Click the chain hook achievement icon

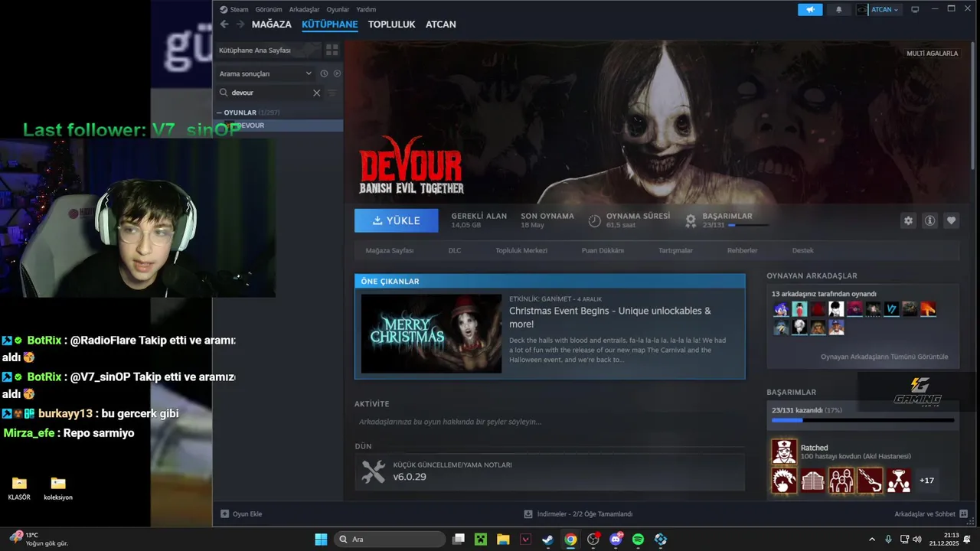871,481
